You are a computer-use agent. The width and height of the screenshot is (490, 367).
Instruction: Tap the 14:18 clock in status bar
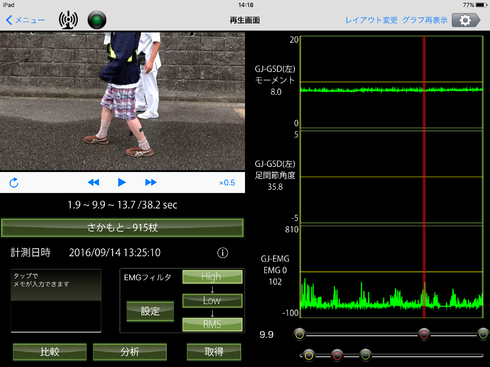(246, 5)
